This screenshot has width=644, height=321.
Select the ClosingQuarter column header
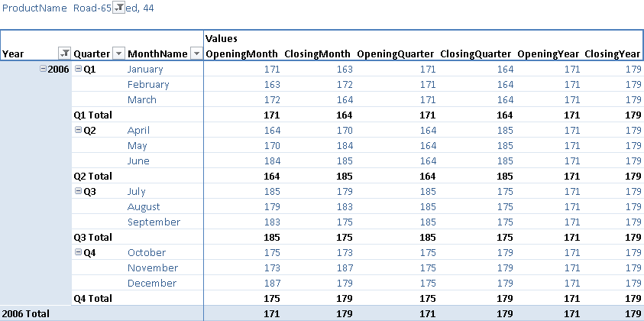pyautogui.click(x=476, y=53)
